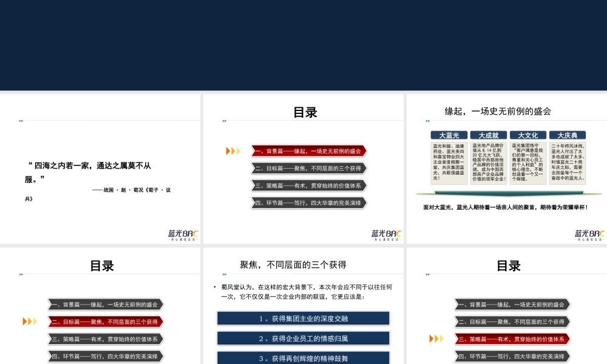
Task: Click 蓝光BRC logo on the 背景篇-highlighted 目录 slide
Action: point(386,235)
